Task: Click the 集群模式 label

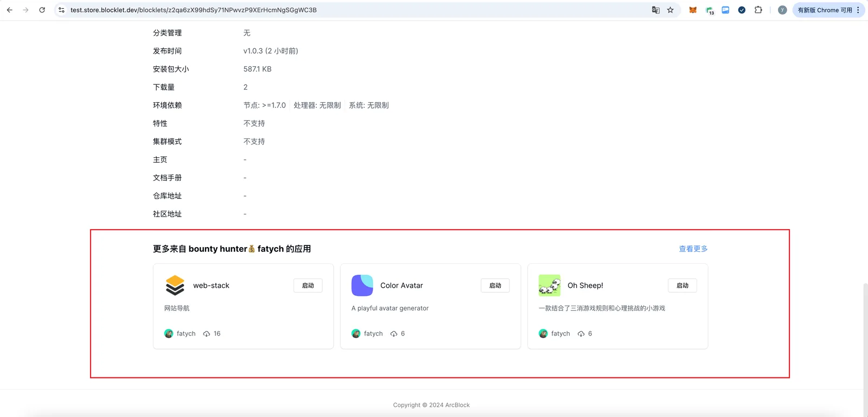Action: (167, 142)
